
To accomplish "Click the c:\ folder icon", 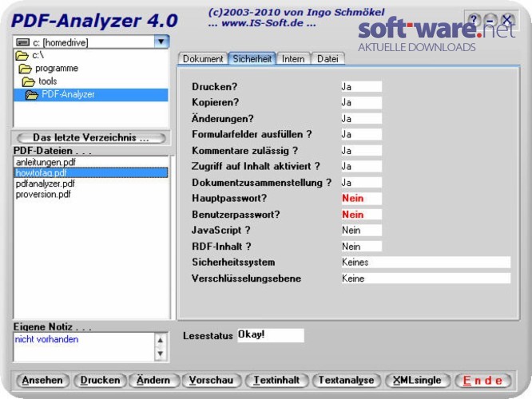I will tap(22, 56).
